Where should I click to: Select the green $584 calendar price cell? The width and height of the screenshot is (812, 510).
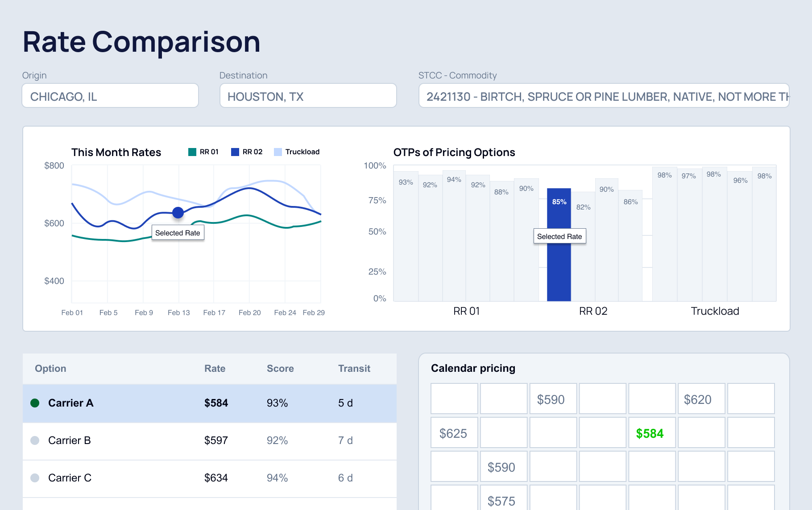click(652, 432)
